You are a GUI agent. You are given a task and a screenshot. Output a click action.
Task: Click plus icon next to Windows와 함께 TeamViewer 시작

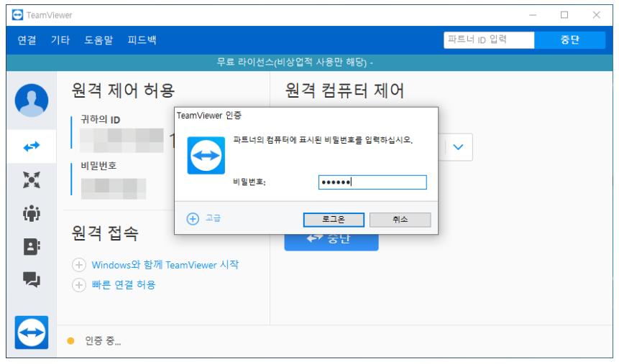coord(79,265)
